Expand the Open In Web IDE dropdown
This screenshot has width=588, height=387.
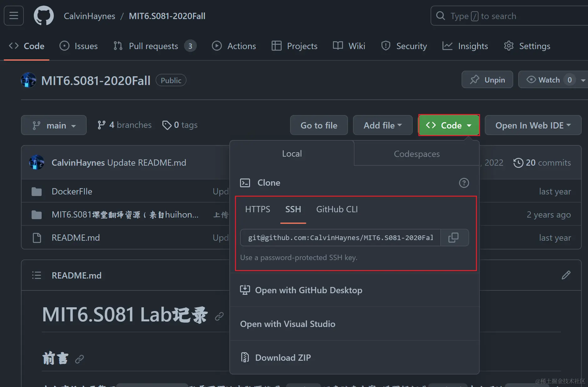533,125
